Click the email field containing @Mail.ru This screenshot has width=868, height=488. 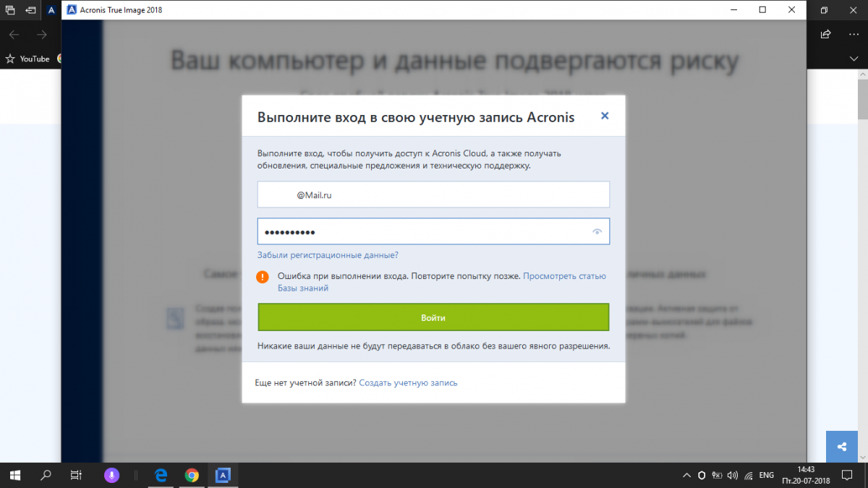(x=433, y=195)
